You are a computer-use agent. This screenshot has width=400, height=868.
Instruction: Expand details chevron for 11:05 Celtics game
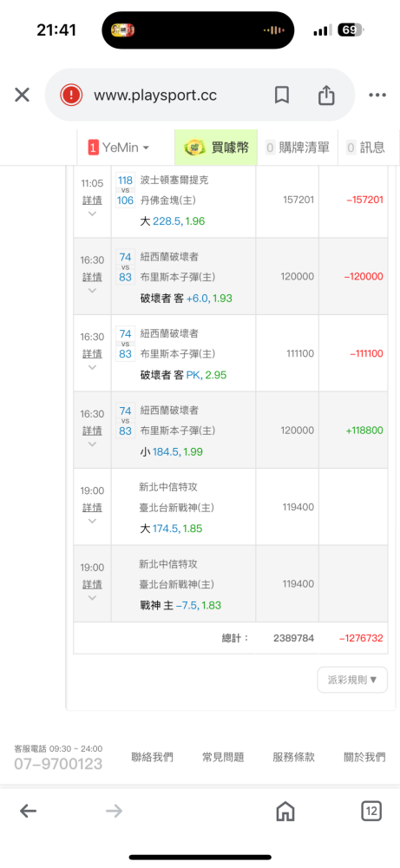pyautogui.click(x=92, y=214)
